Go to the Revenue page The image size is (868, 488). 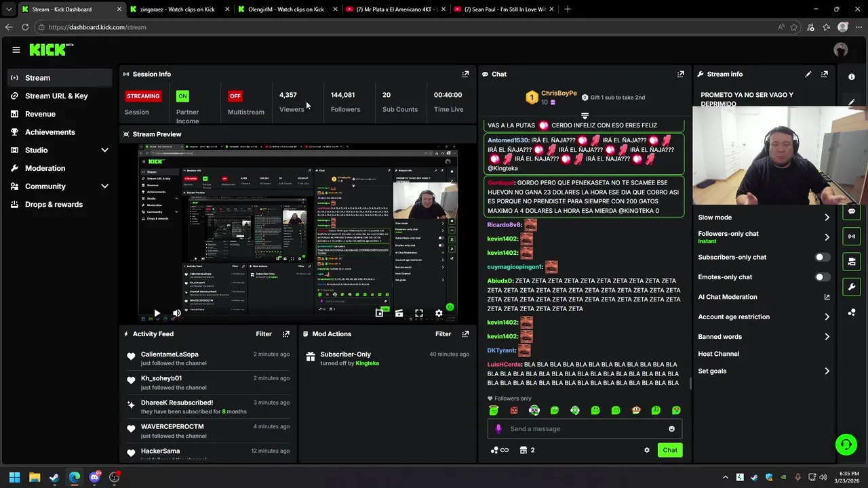(x=60, y=114)
